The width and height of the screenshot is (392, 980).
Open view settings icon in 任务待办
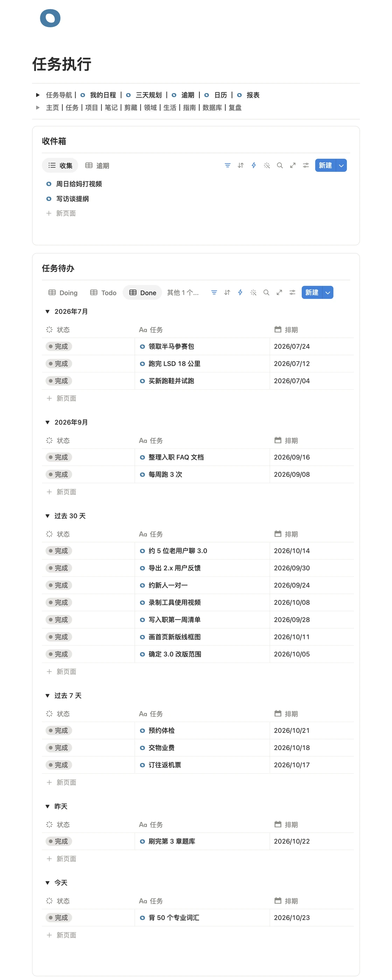(292, 292)
